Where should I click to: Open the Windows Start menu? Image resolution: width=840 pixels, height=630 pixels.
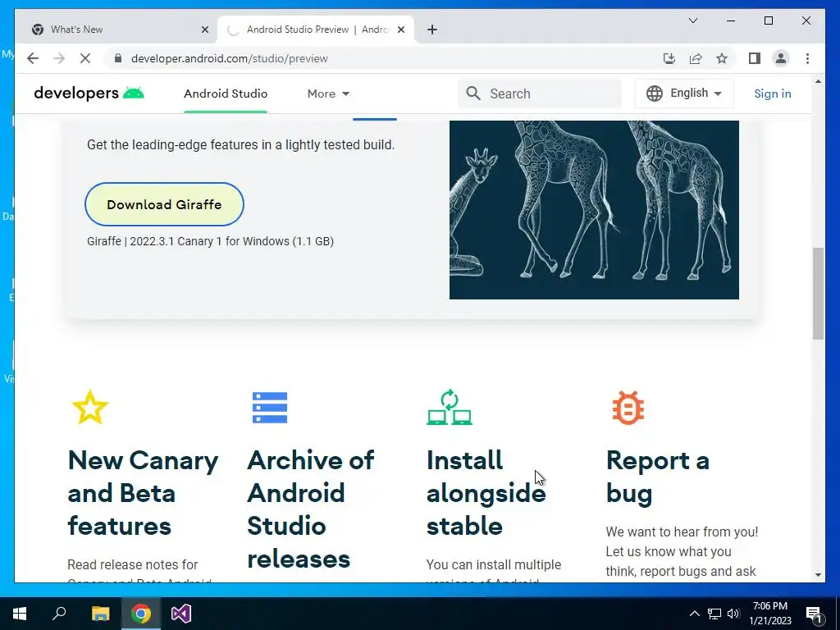(20, 614)
